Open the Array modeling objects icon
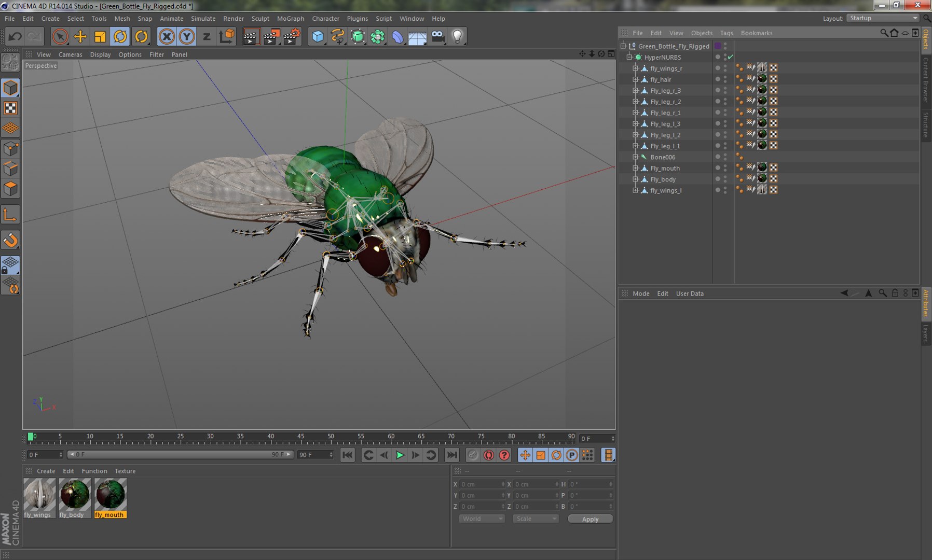Image resolution: width=932 pixels, height=560 pixels. pos(378,36)
